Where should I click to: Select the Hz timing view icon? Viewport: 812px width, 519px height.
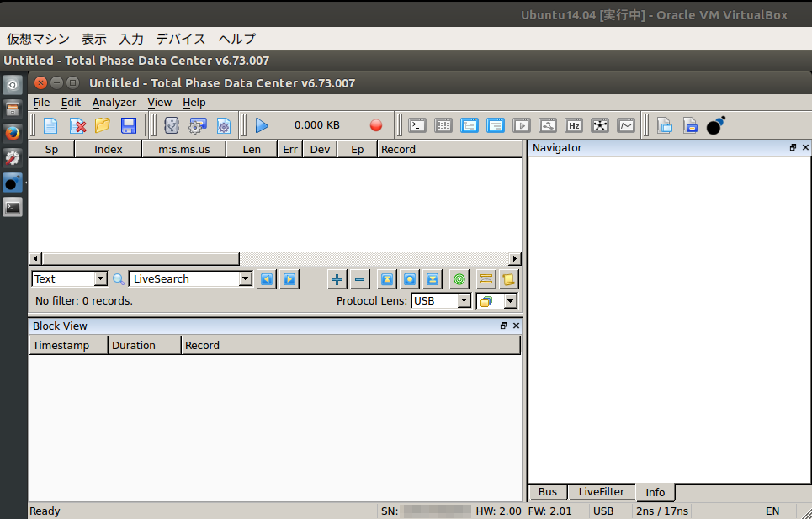point(574,124)
